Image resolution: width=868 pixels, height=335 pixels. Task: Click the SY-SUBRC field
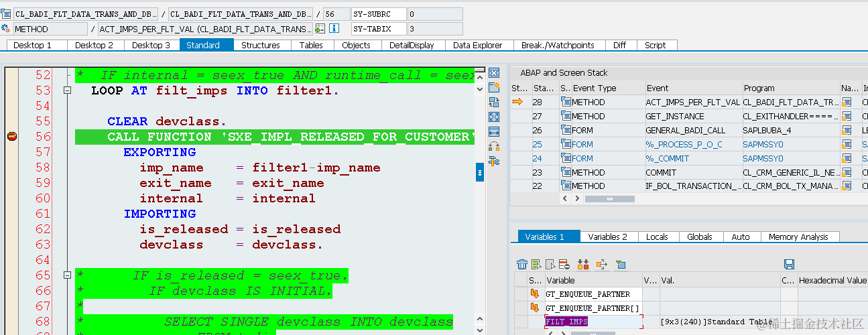(378, 13)
